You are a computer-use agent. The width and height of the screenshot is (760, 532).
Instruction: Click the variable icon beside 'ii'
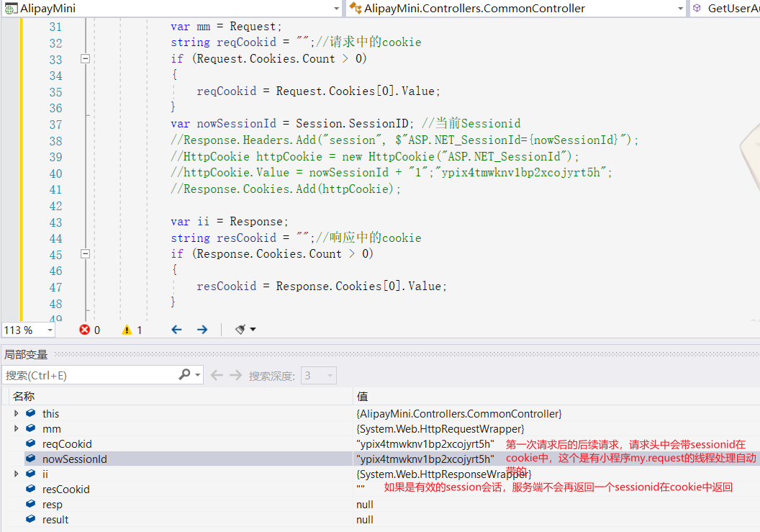tap(30, 473)
